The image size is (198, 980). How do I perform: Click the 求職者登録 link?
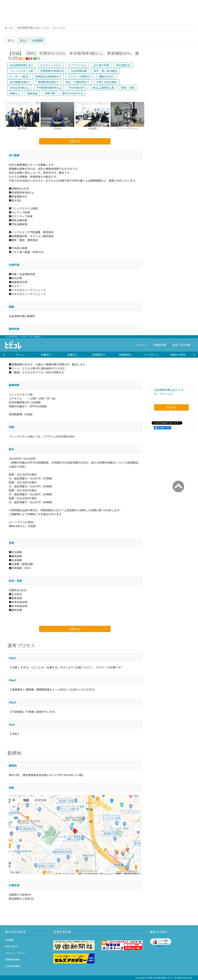pyautogui.click(x=160, y=345)
